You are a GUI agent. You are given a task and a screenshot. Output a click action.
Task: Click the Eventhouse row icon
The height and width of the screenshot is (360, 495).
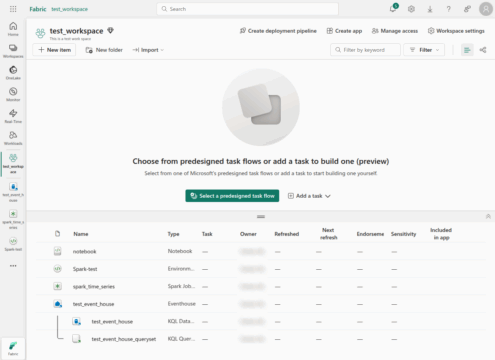click(x=58, y=304)
